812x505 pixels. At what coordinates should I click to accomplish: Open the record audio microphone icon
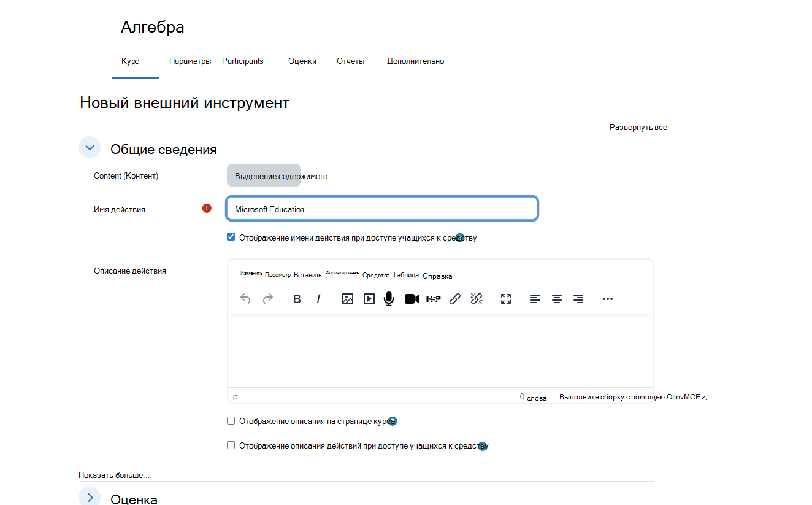(x=388, y=299)
